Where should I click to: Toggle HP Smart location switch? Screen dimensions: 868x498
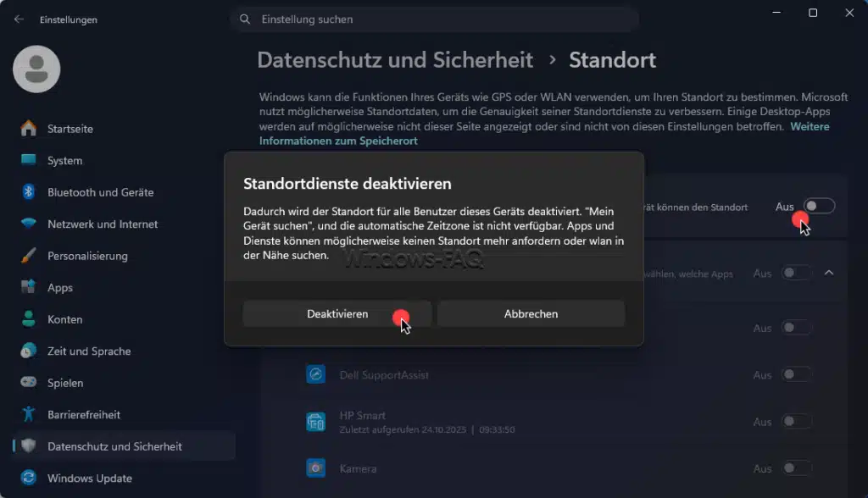pyautogui.click(x=797, y=422)
